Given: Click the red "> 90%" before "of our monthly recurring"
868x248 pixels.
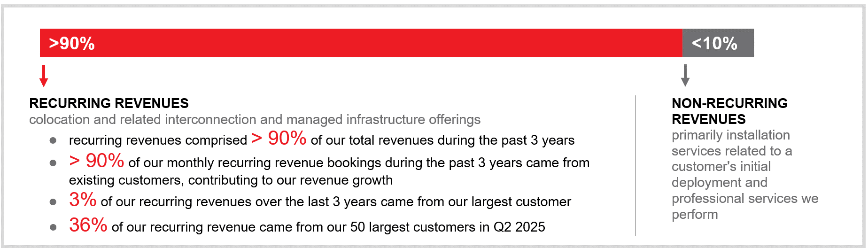Looking at the screenshot, I should click(97, 161).
